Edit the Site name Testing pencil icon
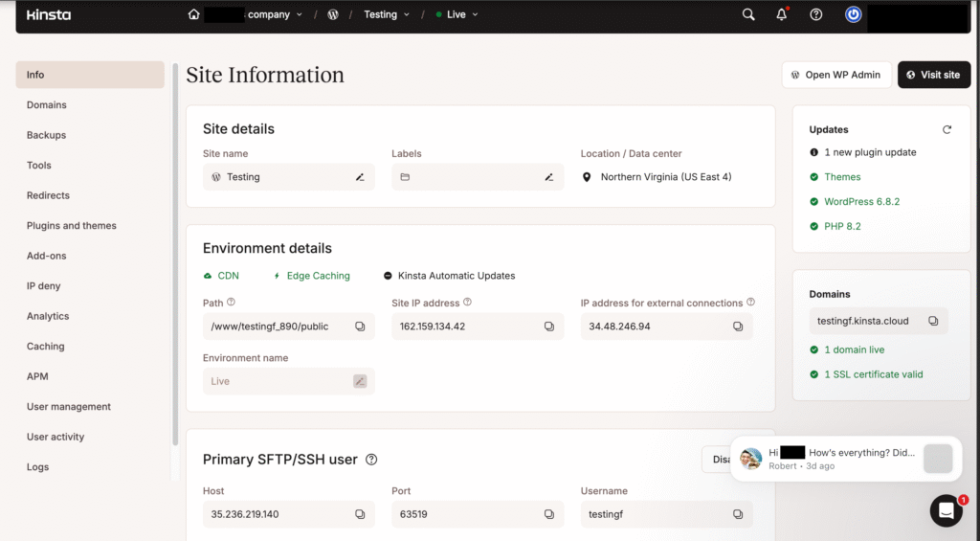Image resolution: width=980 pixels, height=541 pixels. (x=360, y=177)
